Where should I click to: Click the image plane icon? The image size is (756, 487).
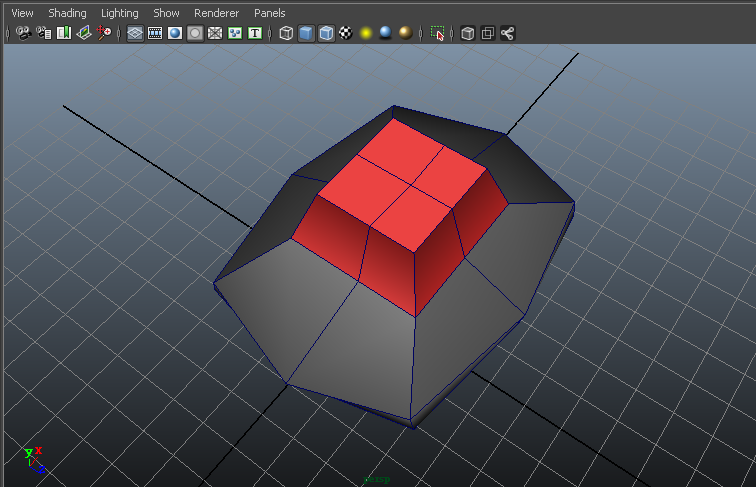[x=84, y=33]
